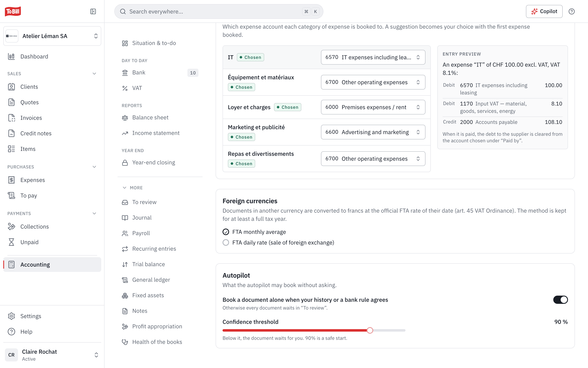
Task: Open Quotes document icon
Action: pos(11,102)
